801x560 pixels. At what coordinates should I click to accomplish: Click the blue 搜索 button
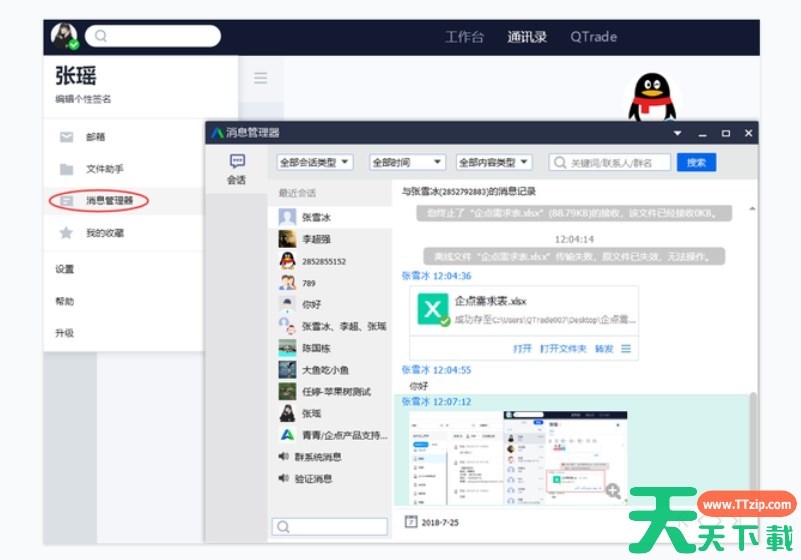[x=696, y=162]
